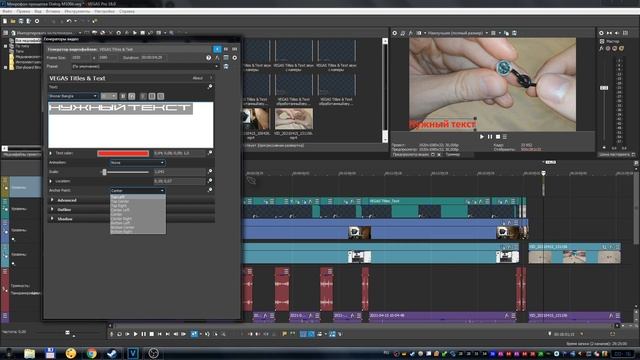This screenshot has width=640, height=360.
Task: Align the title text left
Action: (x=143, y=96)
